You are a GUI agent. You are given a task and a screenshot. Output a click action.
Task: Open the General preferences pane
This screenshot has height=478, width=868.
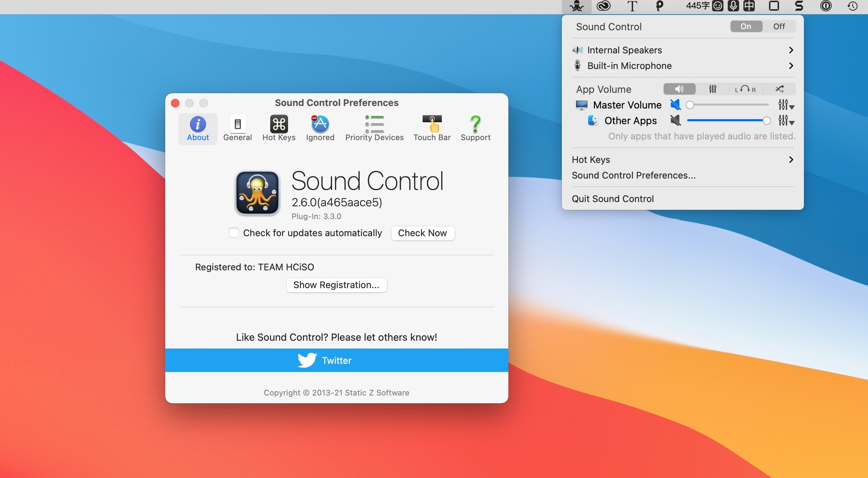pyautogui.click(x=237, y=128)
